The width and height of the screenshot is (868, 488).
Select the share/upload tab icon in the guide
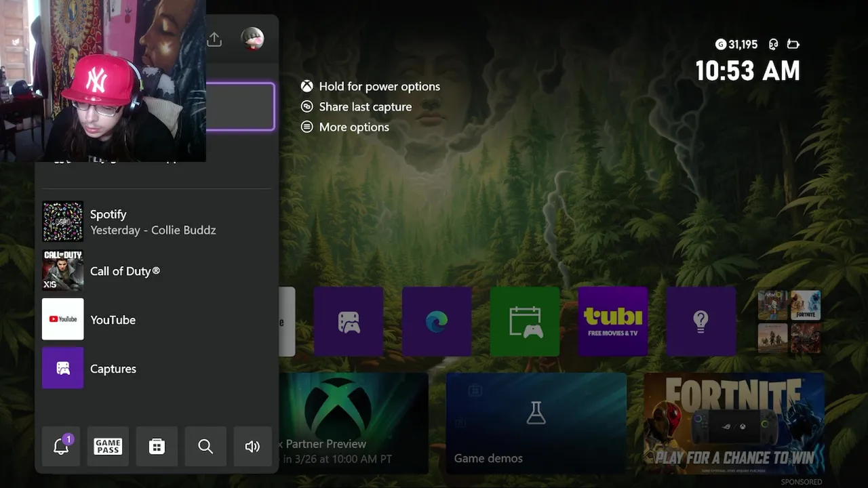click(214, 39)
